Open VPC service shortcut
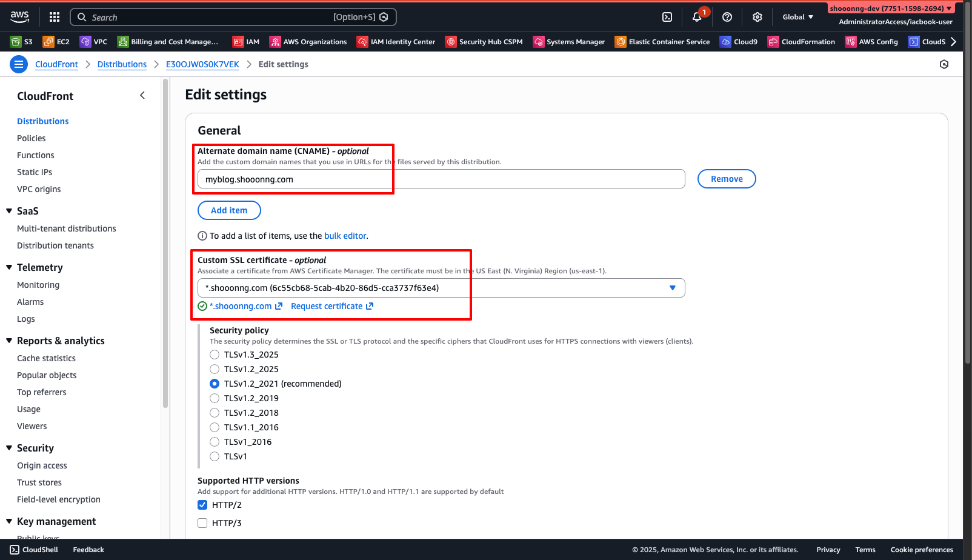The width and height of the screenshot is (972, 560). pos(94,42)
